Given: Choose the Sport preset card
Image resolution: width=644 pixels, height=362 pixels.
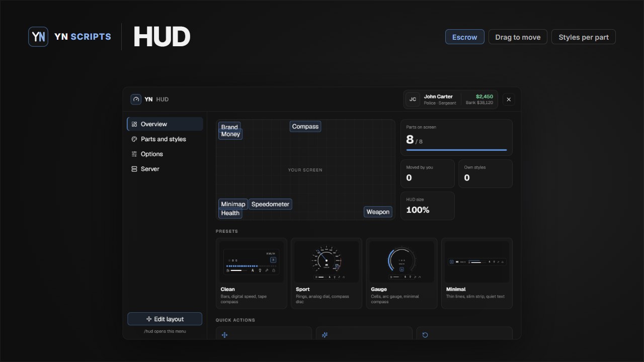Looking at the screenshot, I should click(x=327, y=273).
